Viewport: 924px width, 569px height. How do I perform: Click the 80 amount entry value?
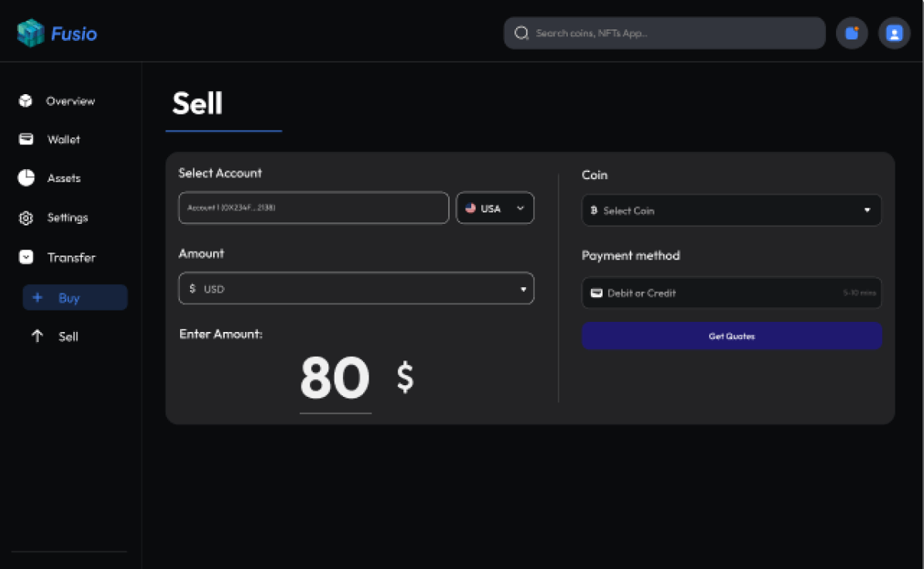pyautogui.click(x=335, y=379)
